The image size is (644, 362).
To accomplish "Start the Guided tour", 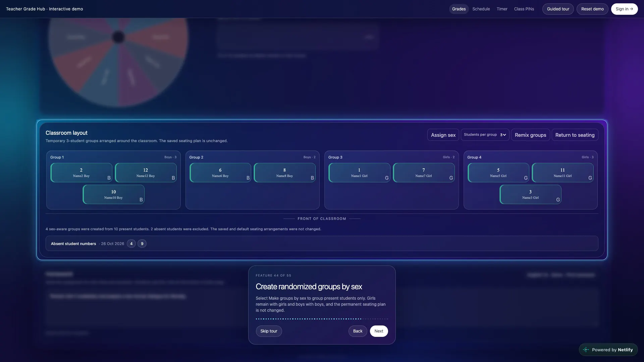I will pos(558,9).
